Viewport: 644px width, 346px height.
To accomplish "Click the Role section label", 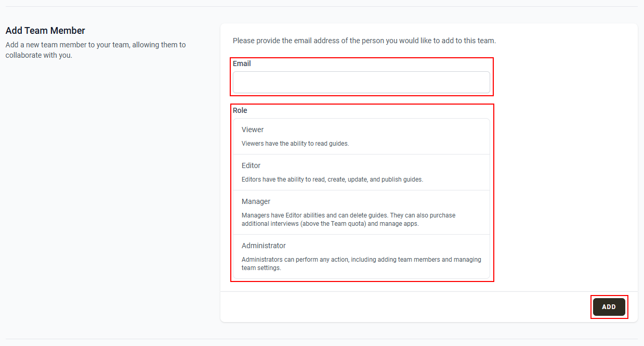I will pyautogui.click(x=240, y=110).
